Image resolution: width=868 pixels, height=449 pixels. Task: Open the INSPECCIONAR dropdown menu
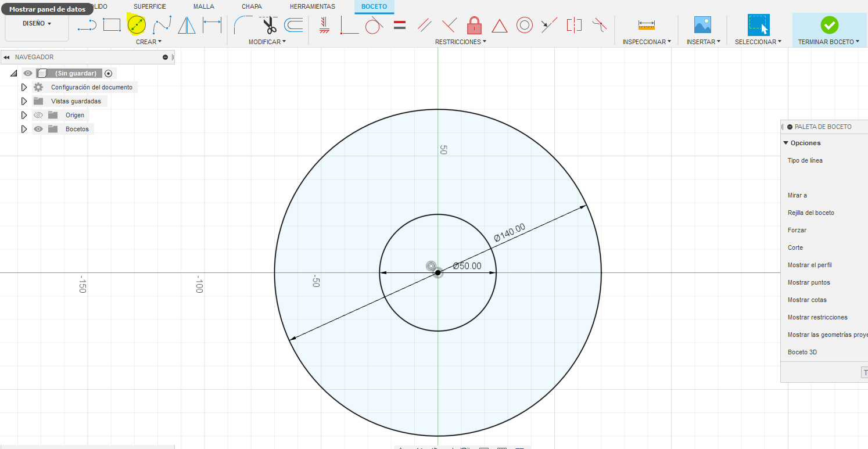click(x=647, y=42)
